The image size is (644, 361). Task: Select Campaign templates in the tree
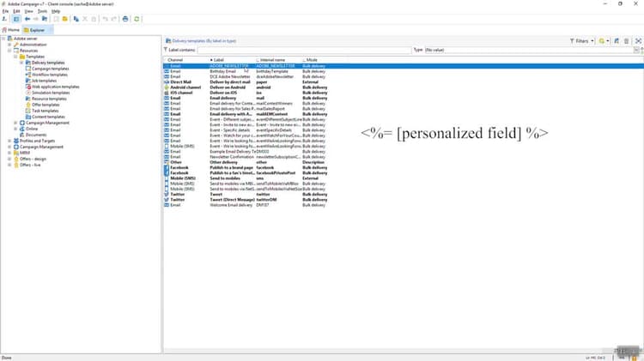(50, 69)
